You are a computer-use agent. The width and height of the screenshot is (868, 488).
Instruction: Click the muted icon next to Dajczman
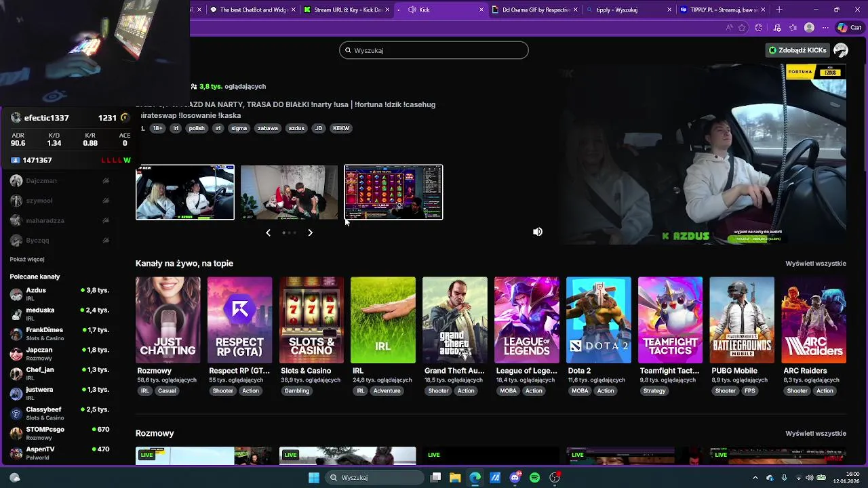106,181
